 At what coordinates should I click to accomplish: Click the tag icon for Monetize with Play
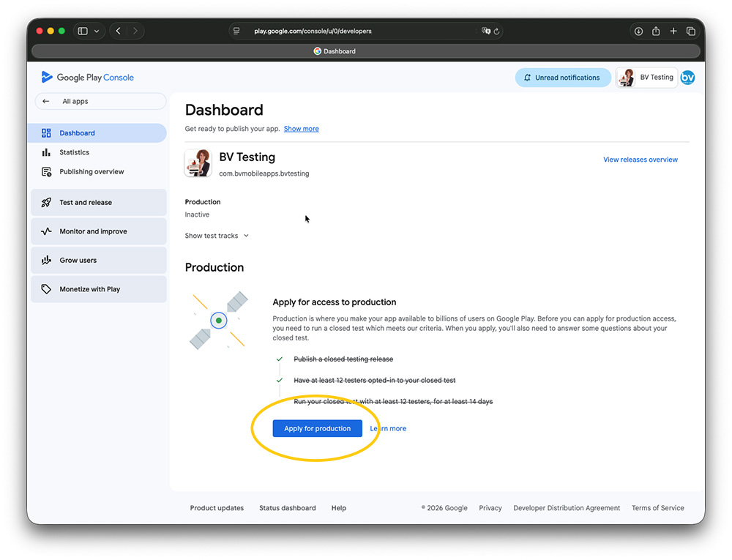(x=46, y=289)
